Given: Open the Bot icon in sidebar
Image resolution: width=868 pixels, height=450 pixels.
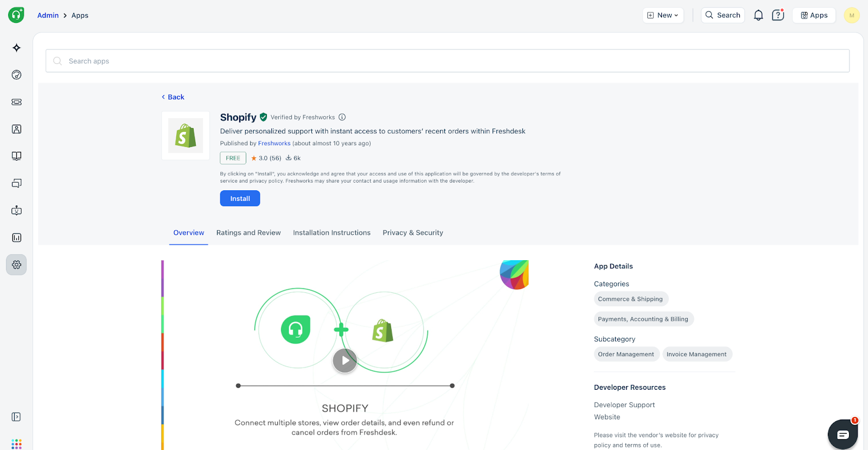Looking at the screenshot, I should tap(17, 210).
